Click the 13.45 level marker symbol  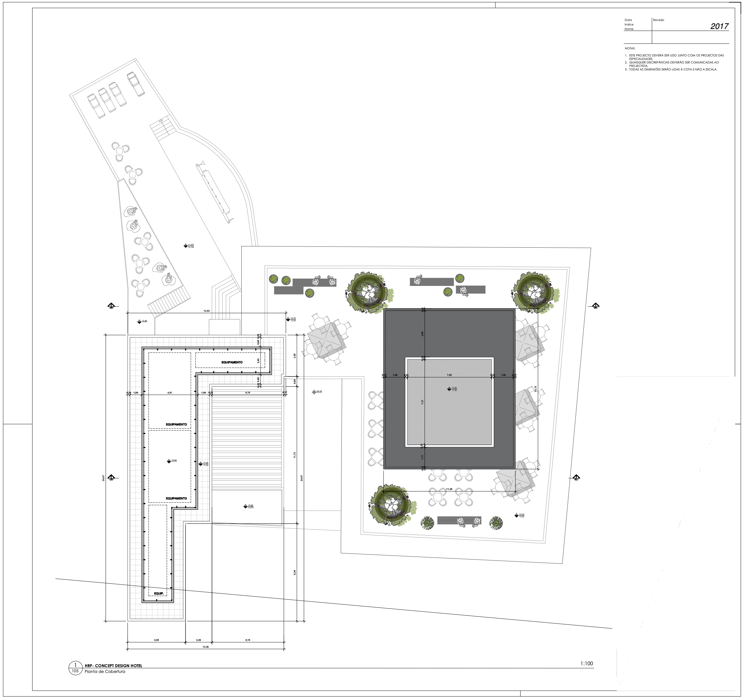[x=140, y=322]
